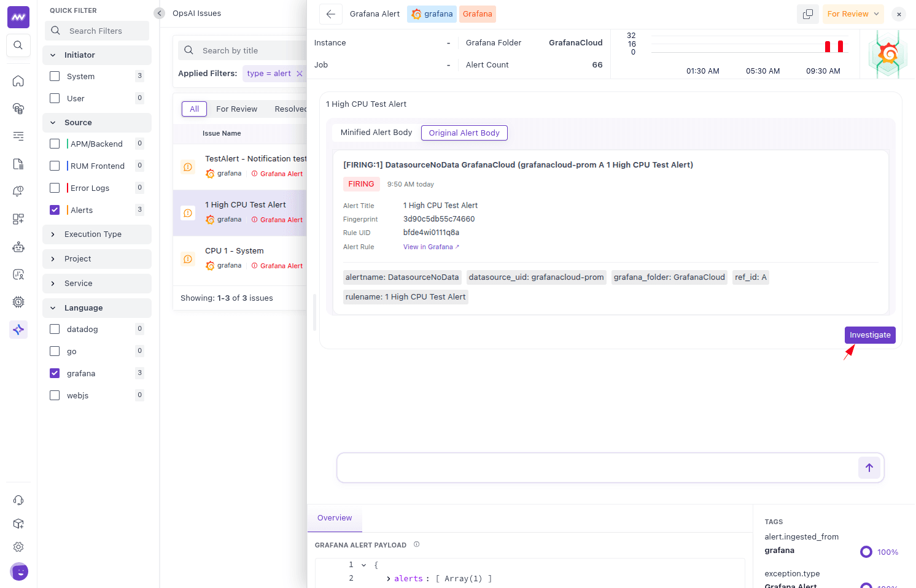Open the For Review status dropdown
The image size is (916, 588).
point(853,14)
